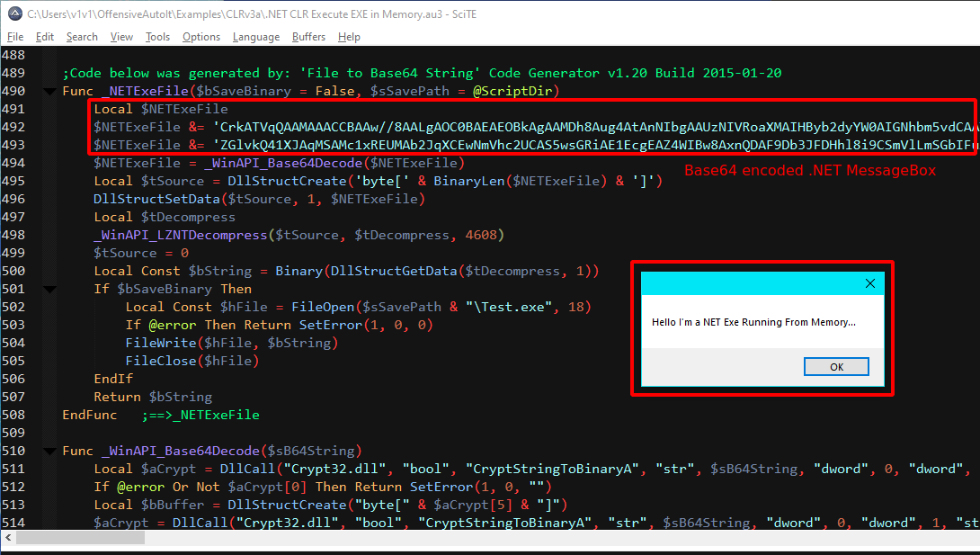
Task: Click OK in the message box
Action: (x=836, y=367)
